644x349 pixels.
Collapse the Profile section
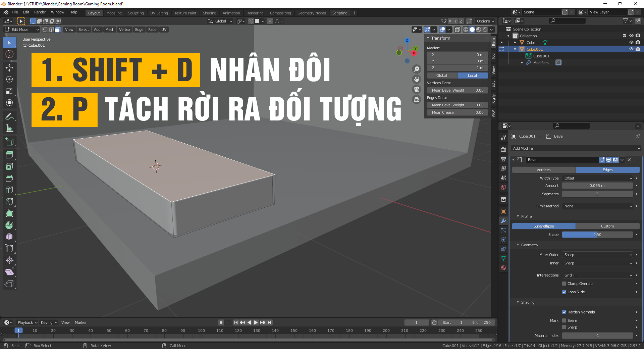[x=518, y=216]
